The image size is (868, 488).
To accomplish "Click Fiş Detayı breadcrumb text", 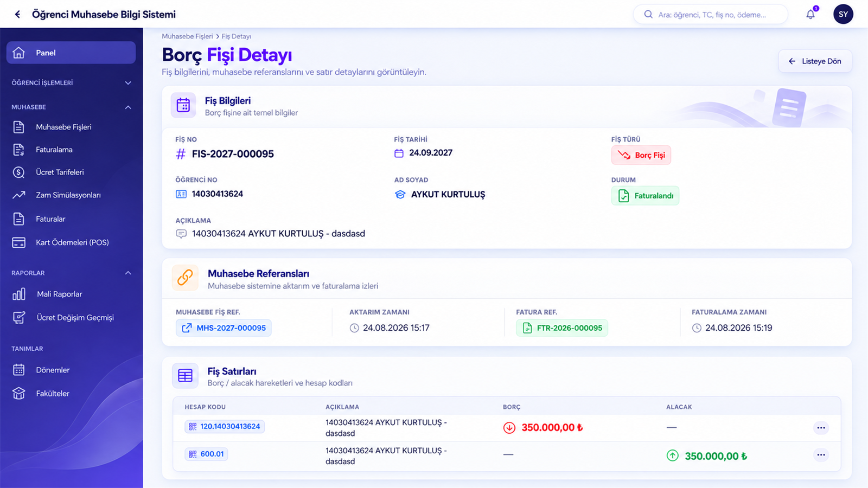I will click(x=237, y=36).
